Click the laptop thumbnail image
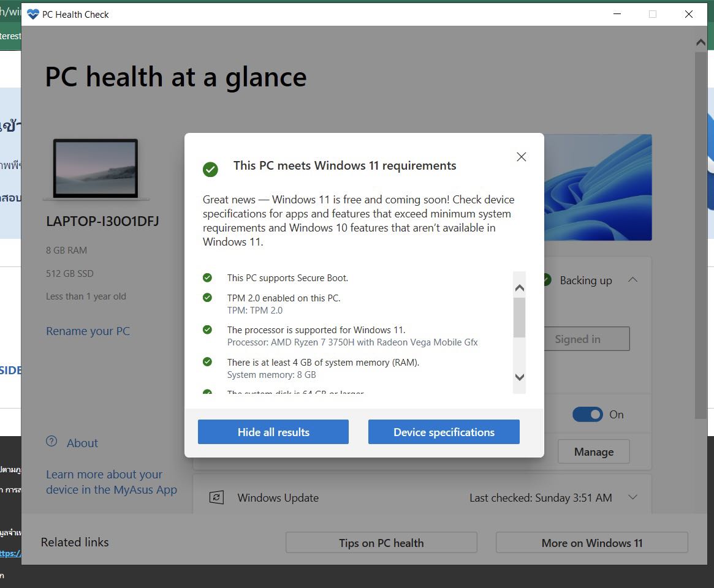 (x=96, y=169)
